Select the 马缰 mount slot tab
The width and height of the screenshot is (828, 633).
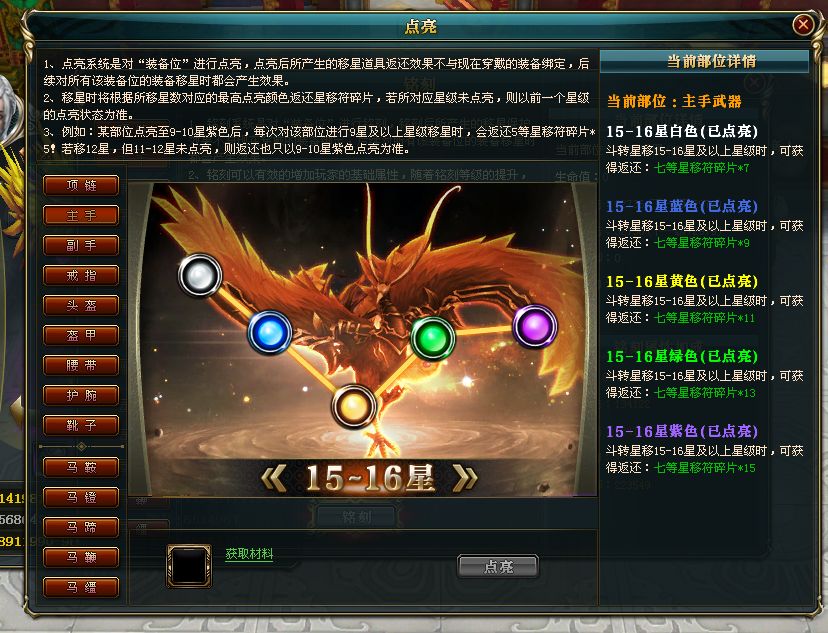(x=81, y=587)
